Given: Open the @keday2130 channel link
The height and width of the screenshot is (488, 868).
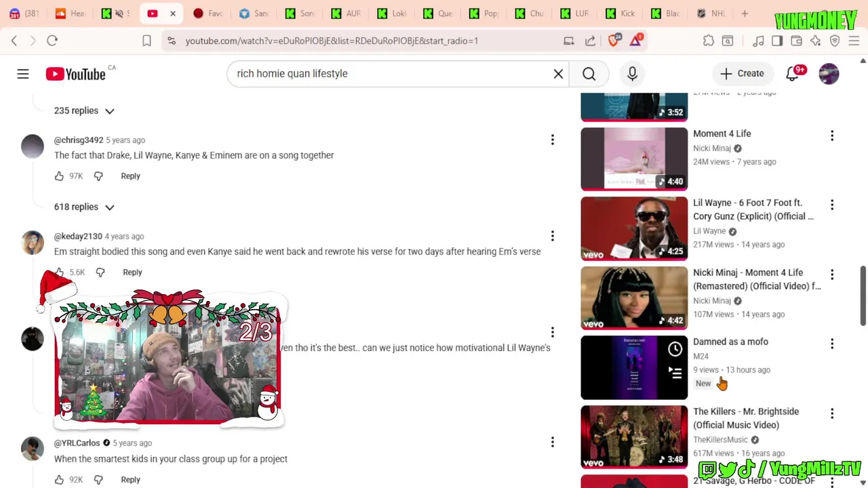Looking at the screenshot, I should pos(78,237).
